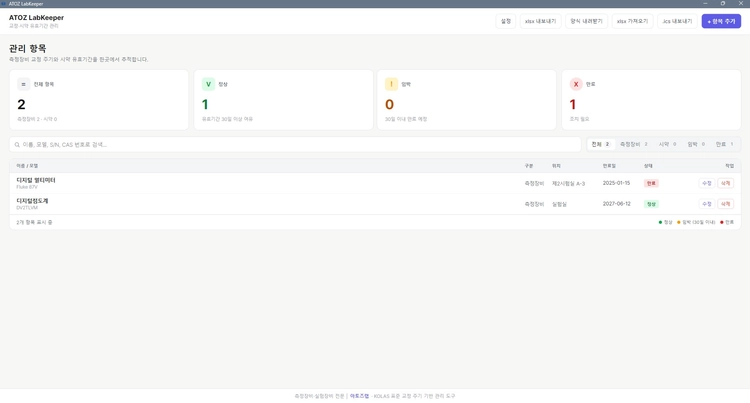Click the green V 정상 status icon
The height and width of the screenshot is (403, 750).
[208, 84]
